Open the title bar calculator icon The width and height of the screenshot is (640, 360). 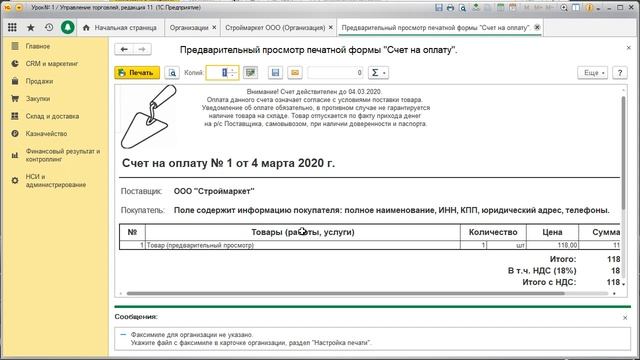pyautogui.click(x=500, y=8)
